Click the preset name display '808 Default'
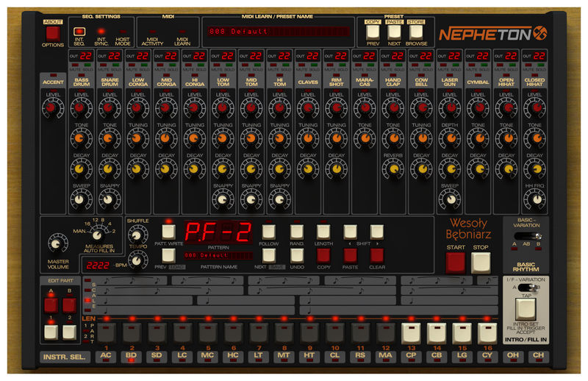The width and height of the screenshot is (588, 381). click(278, 32)
